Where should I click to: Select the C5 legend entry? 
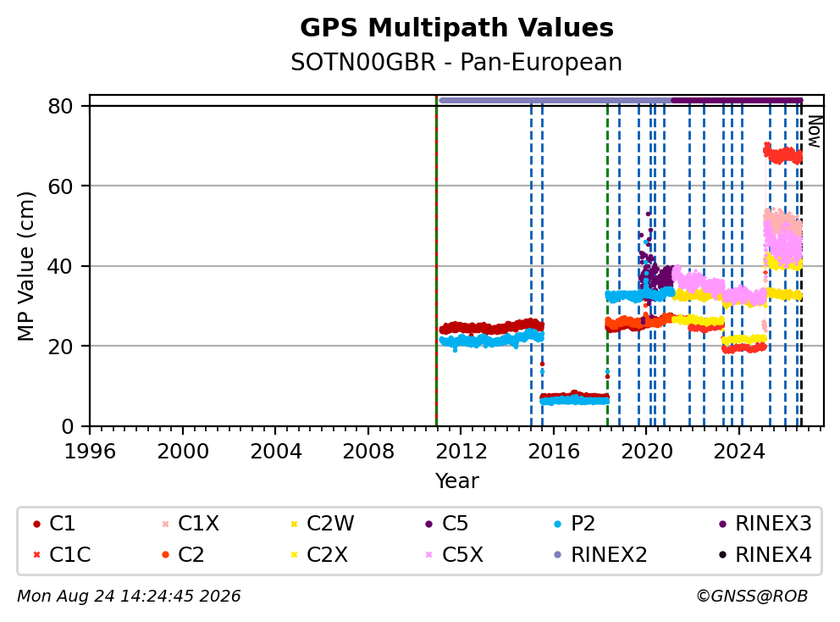click(x=447, y=524)
